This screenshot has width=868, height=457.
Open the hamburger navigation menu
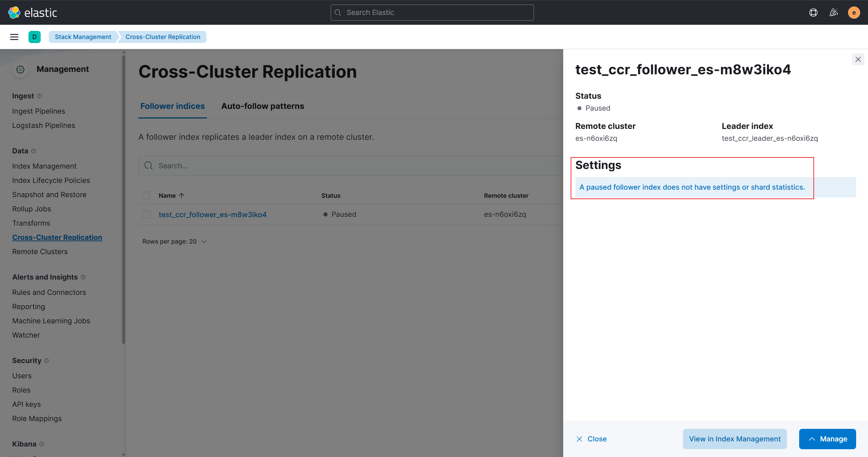coord(14,37)
